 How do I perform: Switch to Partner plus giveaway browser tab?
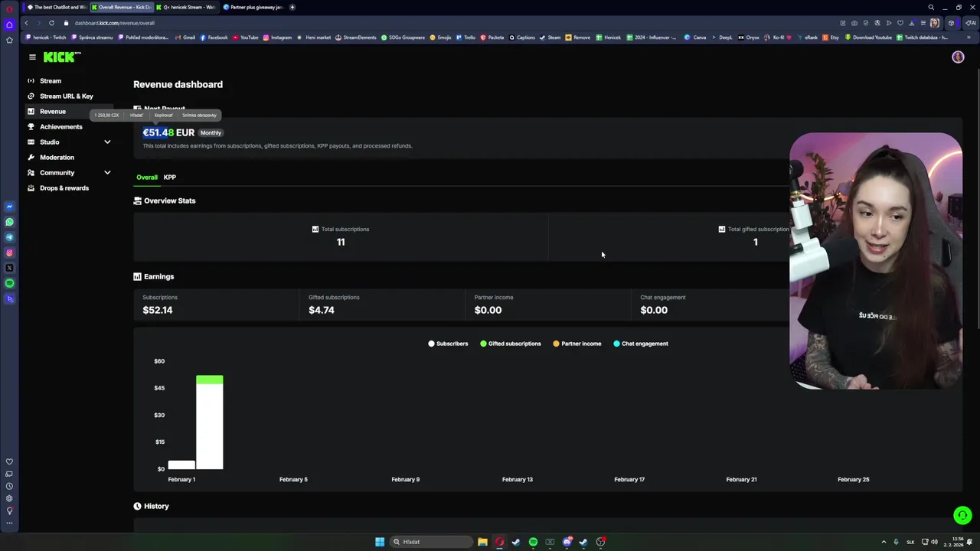tap(253, 7)
